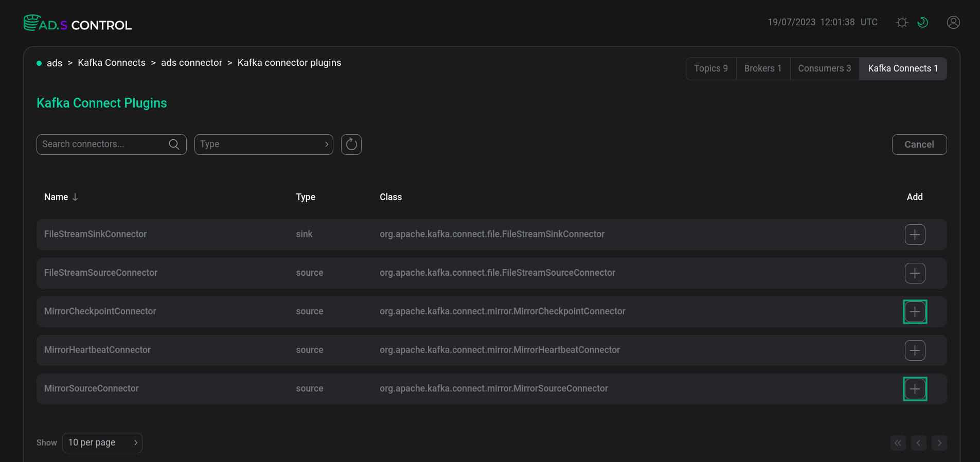Go to Kafka Connects breadcrumb

click(x=112, y=63)
